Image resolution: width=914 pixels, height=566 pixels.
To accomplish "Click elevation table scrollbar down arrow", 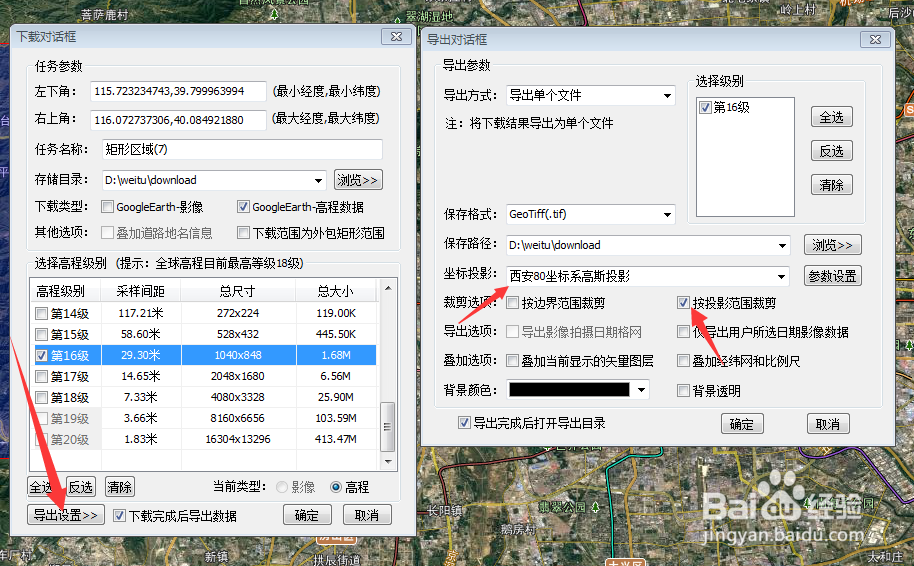I will (388, 461).
